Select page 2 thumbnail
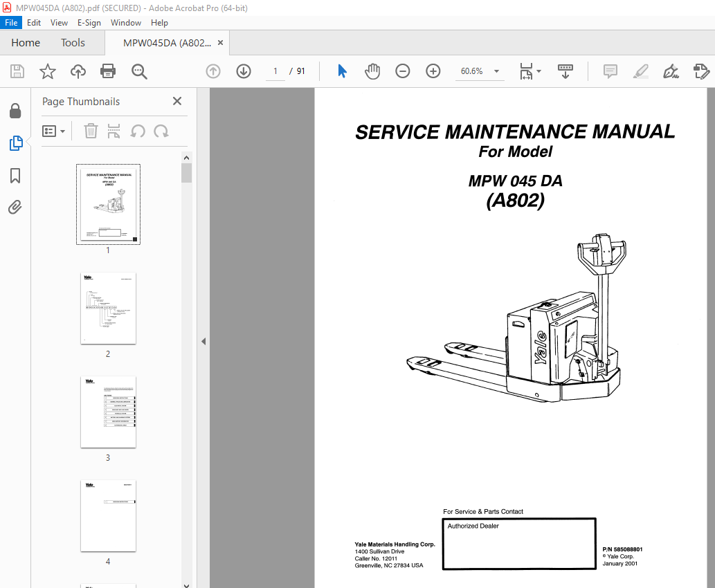The height and width of the screenshot is (588, 715). (x=108, y=308)
